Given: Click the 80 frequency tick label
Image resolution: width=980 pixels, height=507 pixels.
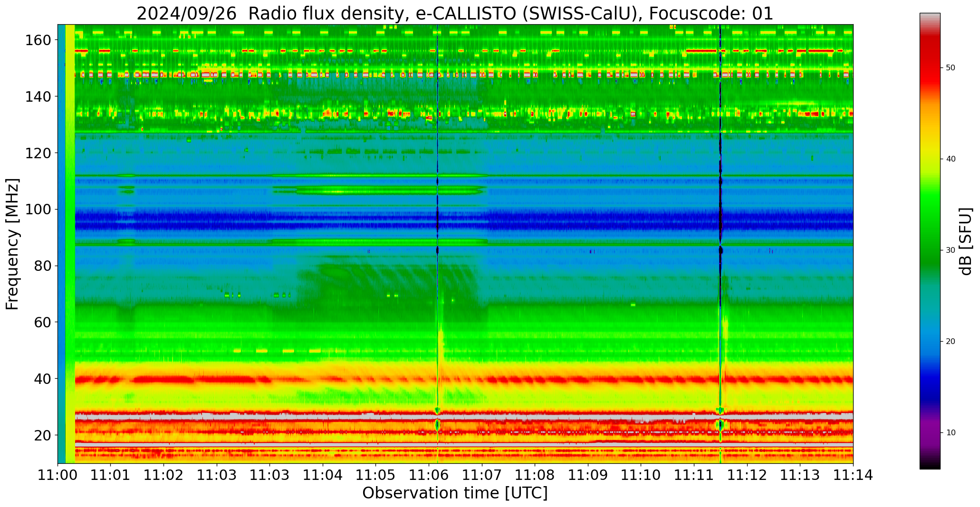Looking at the screenshot, I should coord(43,266).
